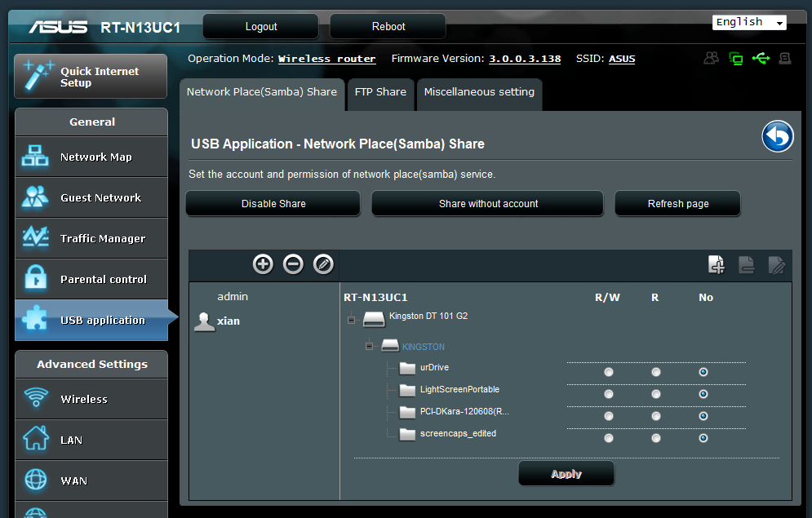Select USB application menu item
This screenshot has height=518, width=812.
(x=91, y=321)
